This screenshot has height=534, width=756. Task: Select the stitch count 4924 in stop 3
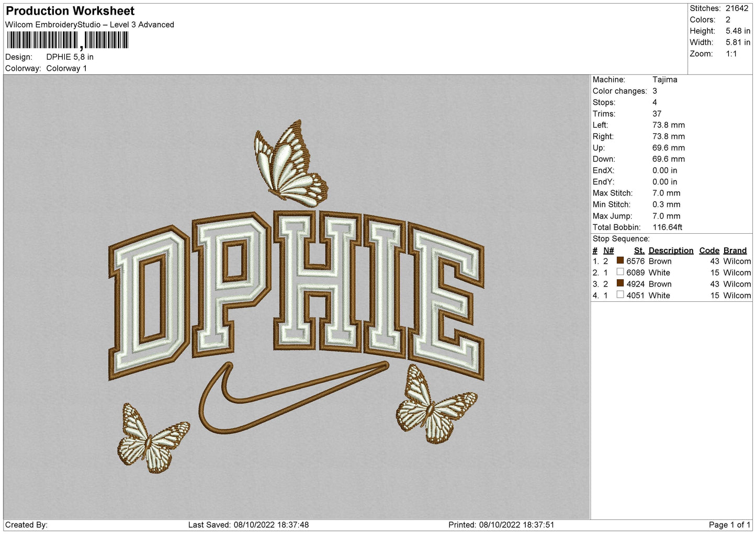point(635,284)
